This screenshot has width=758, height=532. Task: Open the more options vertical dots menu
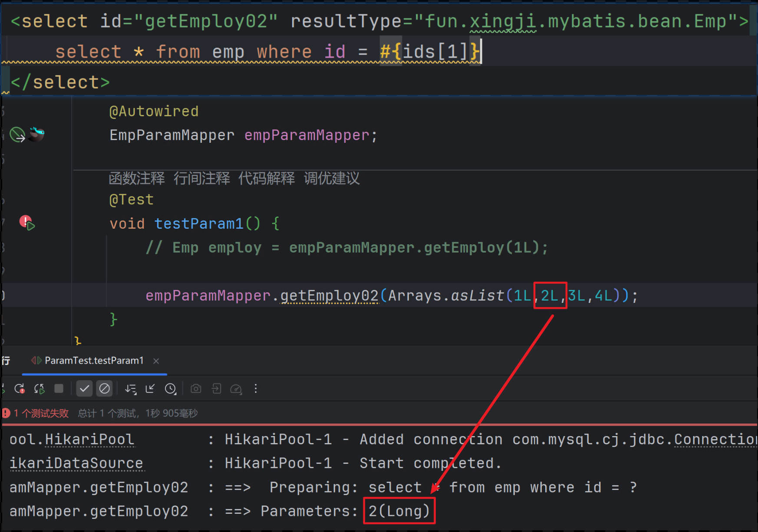coord(256,388)
